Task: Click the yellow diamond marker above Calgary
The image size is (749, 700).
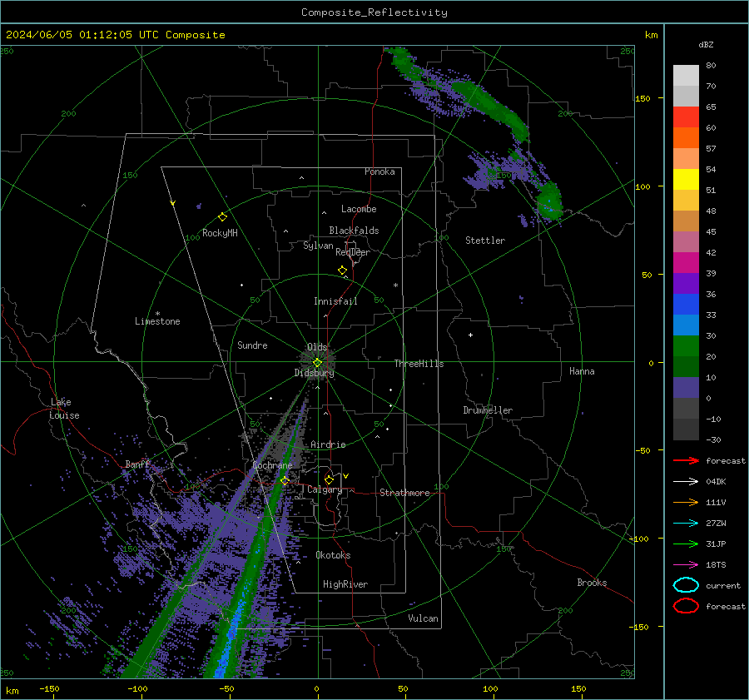Action: coord(329,479)
